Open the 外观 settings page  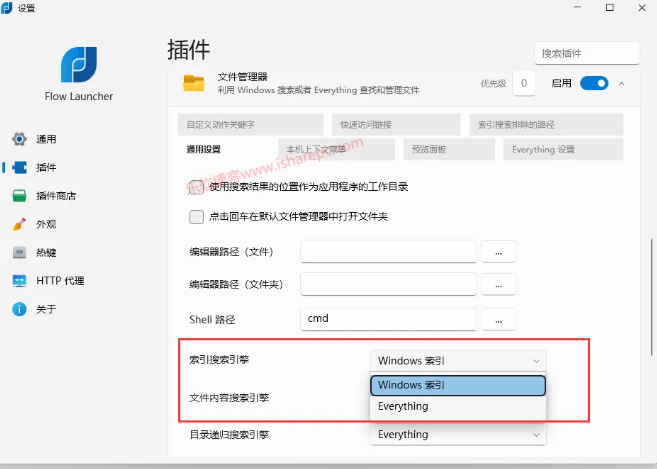pyautogui.click(x=46, y=224)
